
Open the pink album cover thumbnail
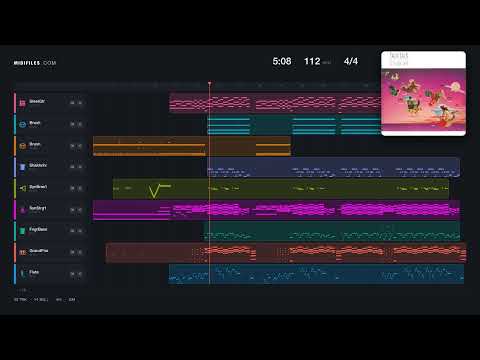pos(423,93)
